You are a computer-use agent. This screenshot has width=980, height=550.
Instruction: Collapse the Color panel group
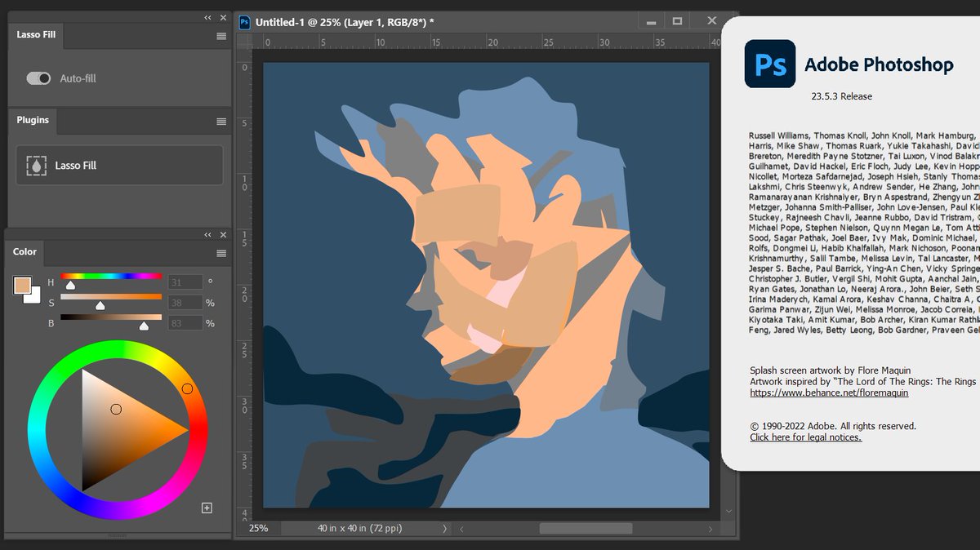pos(208,235)
